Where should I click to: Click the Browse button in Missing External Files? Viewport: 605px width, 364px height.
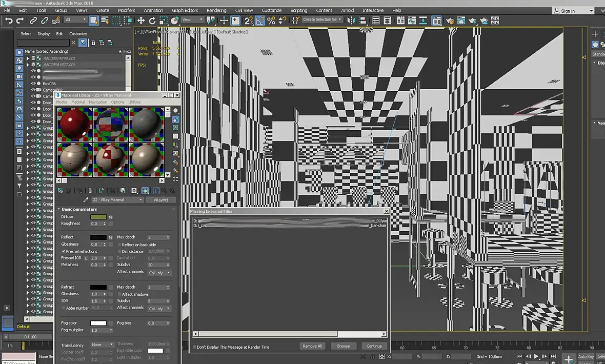point(343,346)
